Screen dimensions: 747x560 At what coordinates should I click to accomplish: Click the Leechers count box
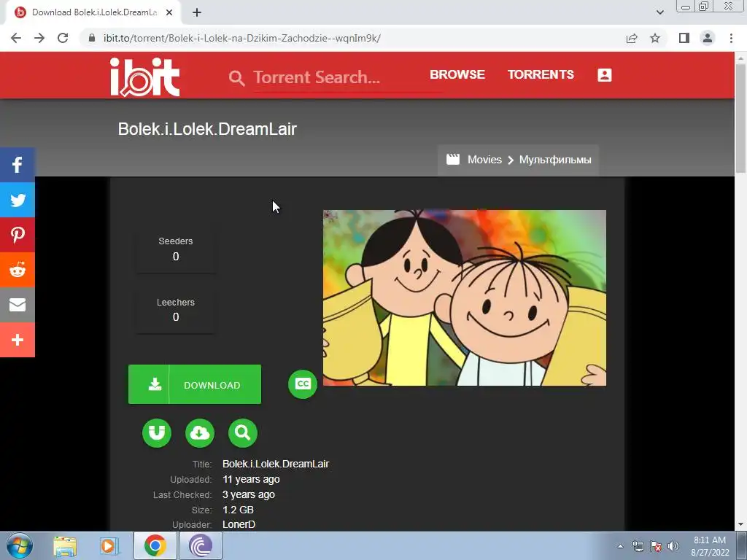176,310
